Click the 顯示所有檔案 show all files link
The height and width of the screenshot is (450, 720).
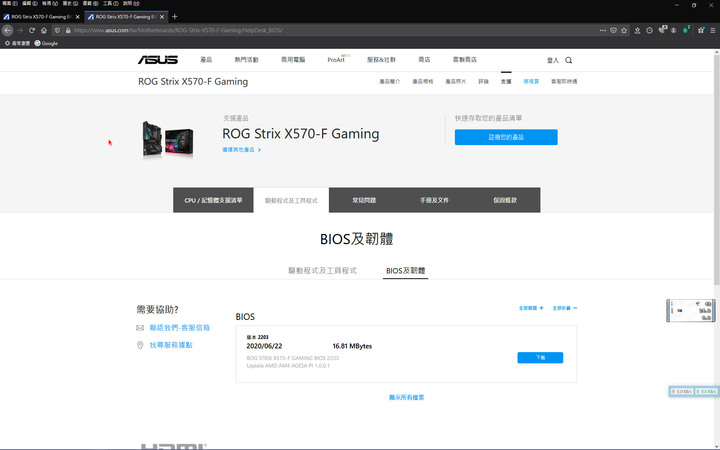click(x=406, y=398)
